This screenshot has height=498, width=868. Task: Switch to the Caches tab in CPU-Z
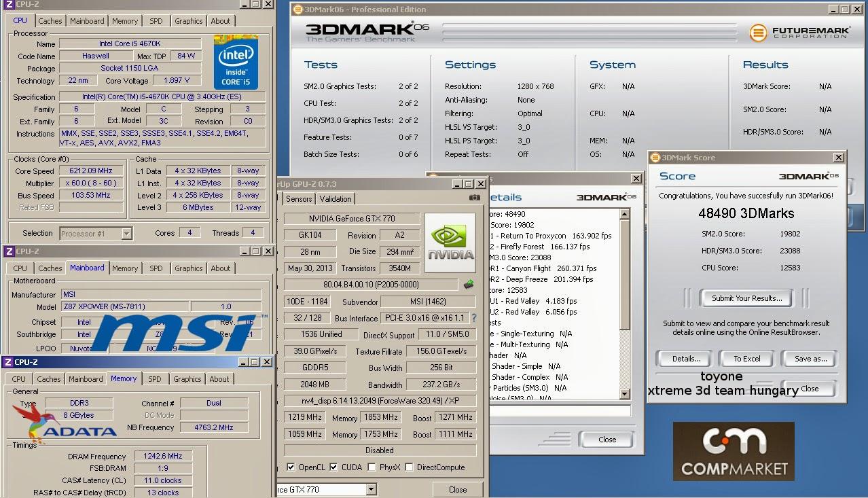point(50,21)
